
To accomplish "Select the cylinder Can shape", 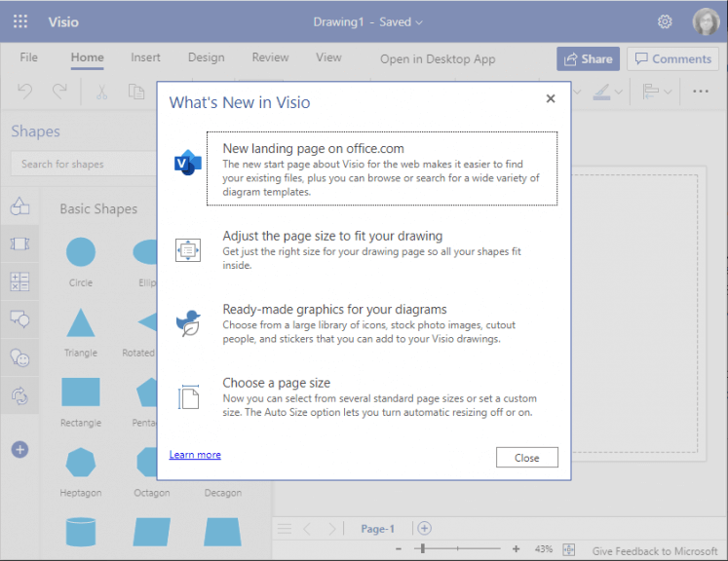I will pos(81,532).
